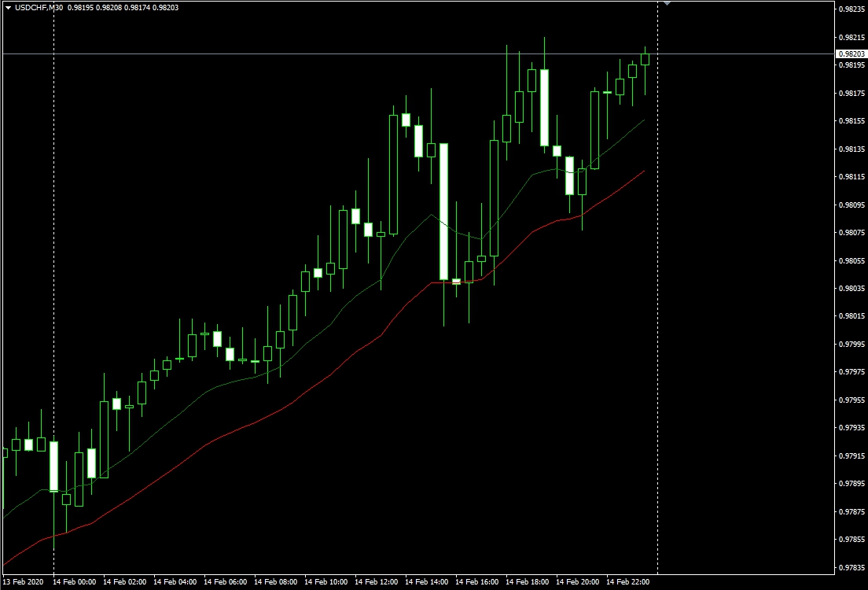Select the high price readout 0.98208
This screenshot has height=590, width=868.
110,6
